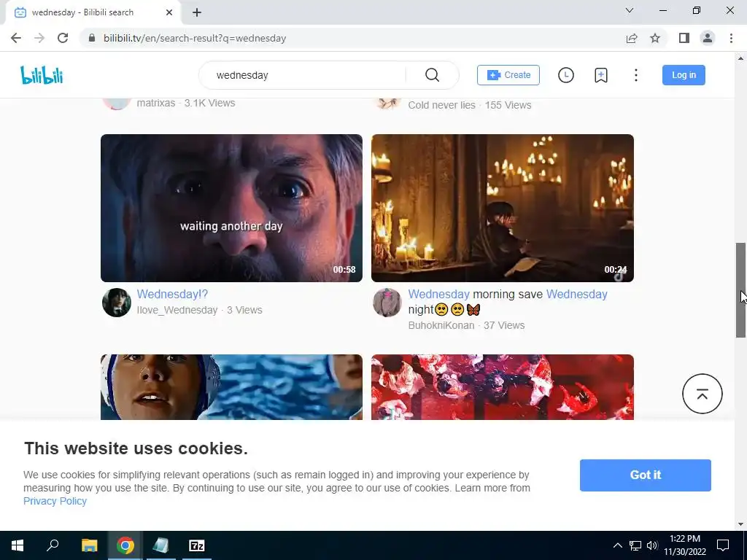Click 'Cold never lies' uploader name

coord(441,105)
